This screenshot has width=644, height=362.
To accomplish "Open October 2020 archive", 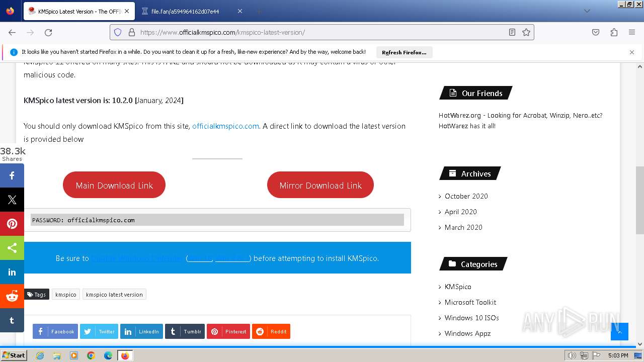I will (x=466, y=196).
